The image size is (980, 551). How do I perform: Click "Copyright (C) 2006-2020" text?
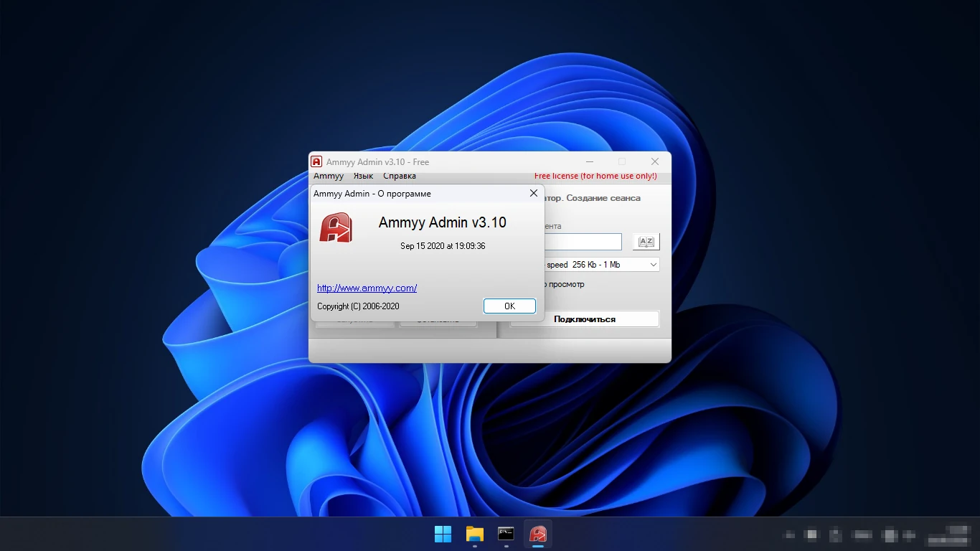(x=358, y=306)
